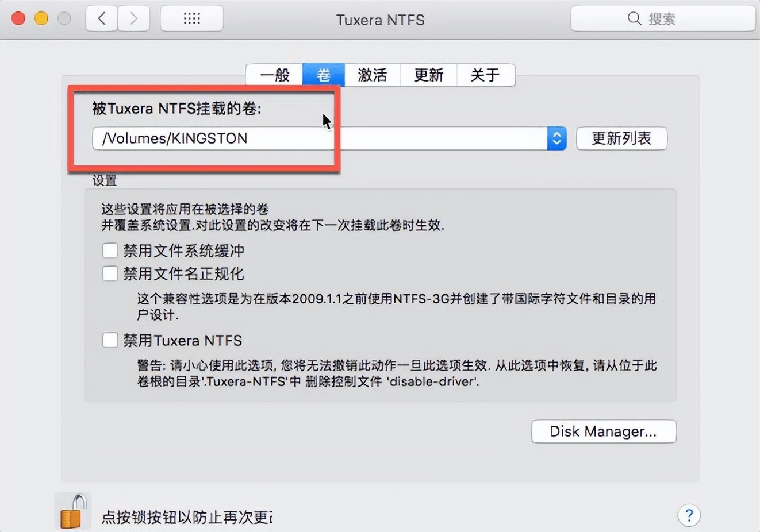Check the 禁用Tuxera NTFS option
This screenshot has height=532, width=760.
110,340
